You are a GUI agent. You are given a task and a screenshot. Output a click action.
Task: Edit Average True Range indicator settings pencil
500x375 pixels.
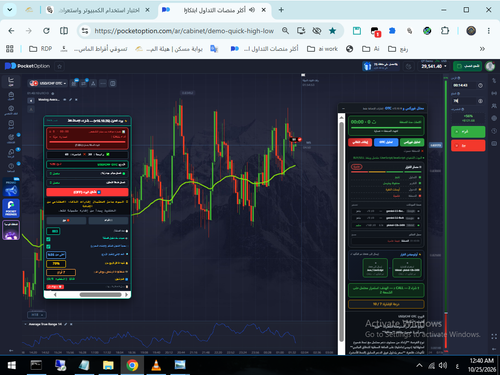66,324
